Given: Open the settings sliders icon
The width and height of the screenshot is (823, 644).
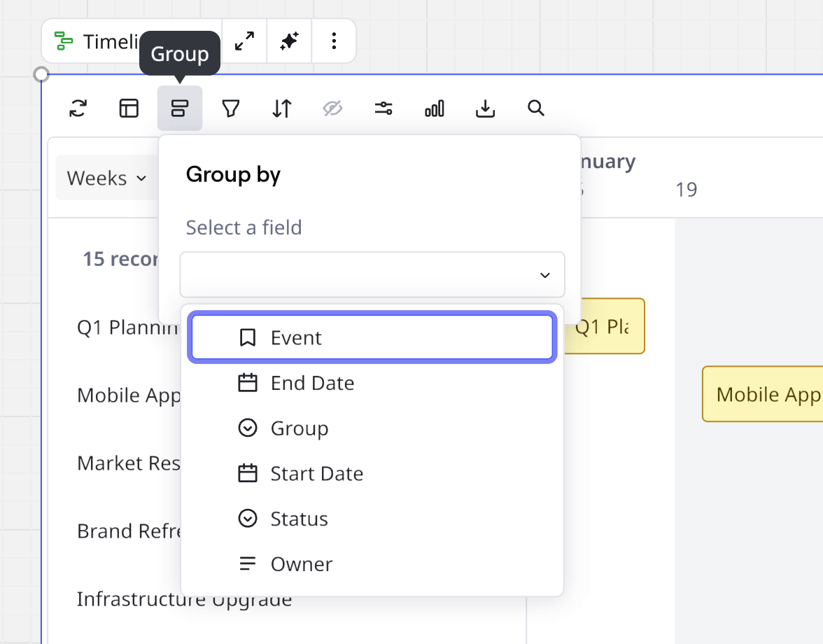Looking at the screenshot, I should point(384,108).
